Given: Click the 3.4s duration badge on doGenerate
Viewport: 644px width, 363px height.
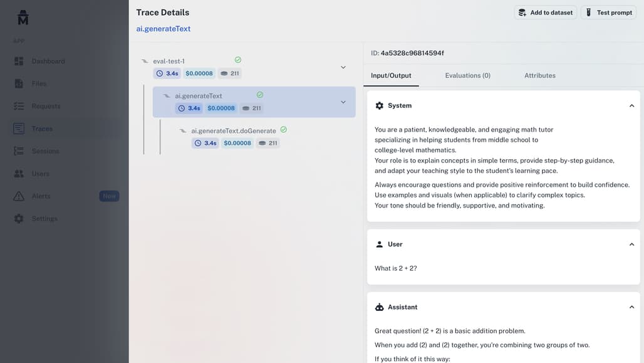Looking at the screenshot, I should 205,143.
